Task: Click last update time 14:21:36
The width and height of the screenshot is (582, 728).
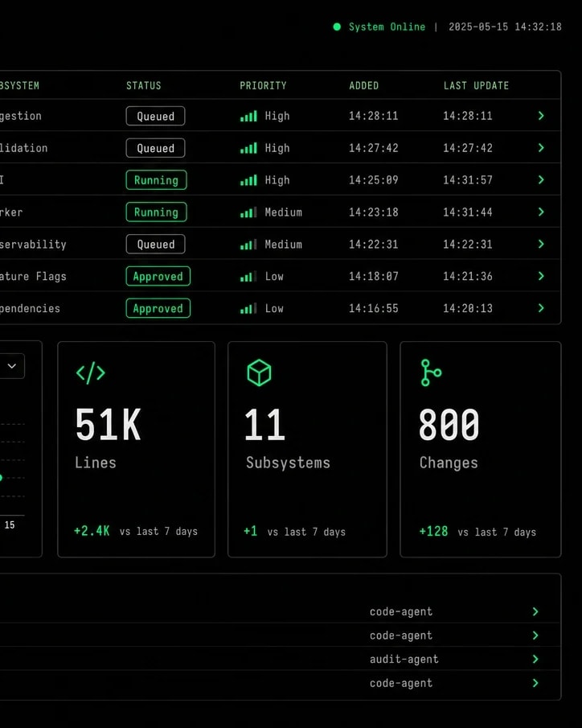Action: (468, 276)
